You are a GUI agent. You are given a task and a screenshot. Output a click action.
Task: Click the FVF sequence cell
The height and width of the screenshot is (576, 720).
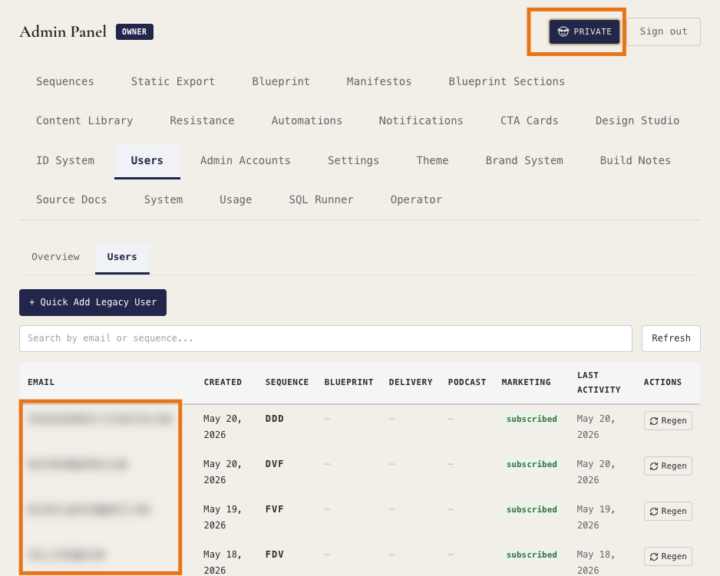274,509
